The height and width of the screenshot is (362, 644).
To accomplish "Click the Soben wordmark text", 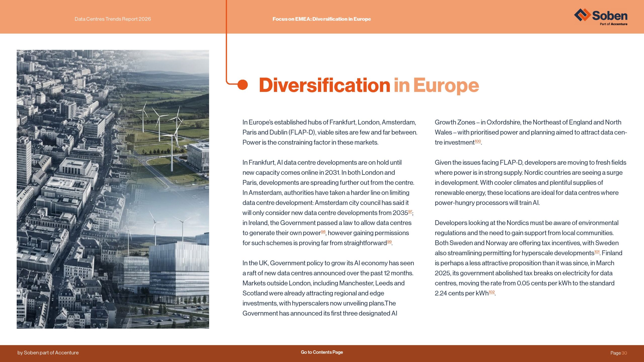I will [x=610, y=16].
